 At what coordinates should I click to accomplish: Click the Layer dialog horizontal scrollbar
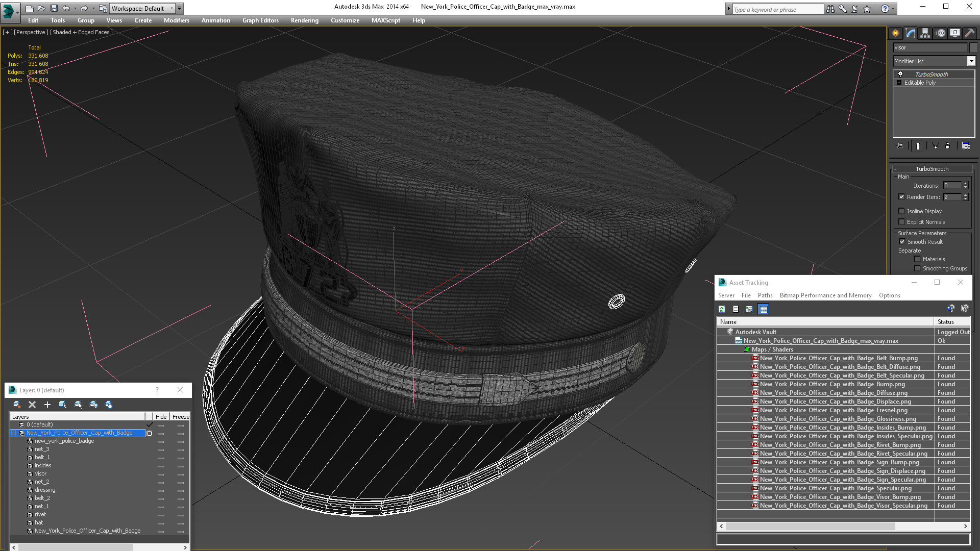(x=75, y=547)
